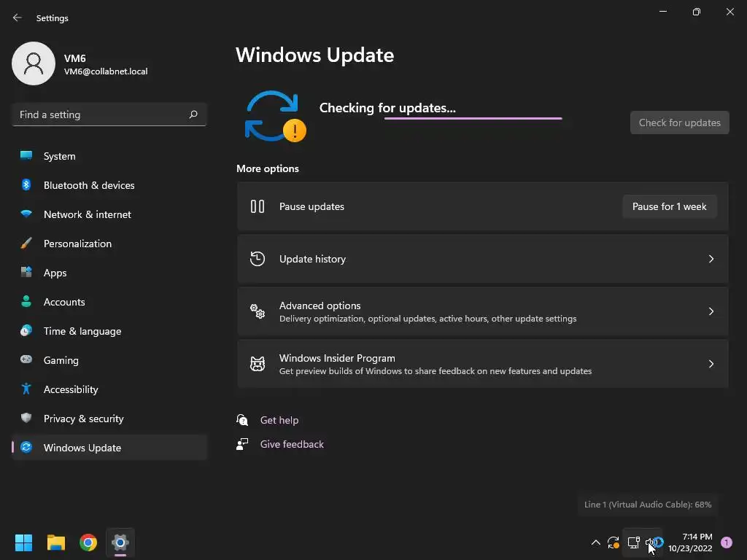Click the Gaming controller icon
This screenshot has height=560, width=747.
click(x=26, y=359)
